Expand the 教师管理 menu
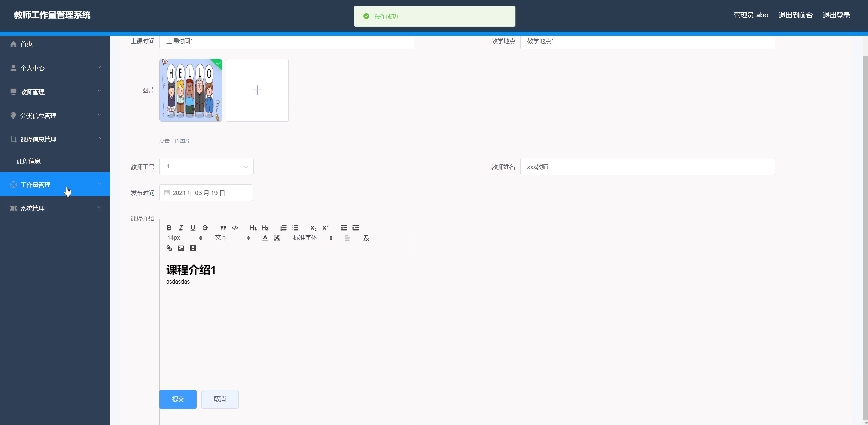The height and width of the screenshot is (425, 868). 55,92
